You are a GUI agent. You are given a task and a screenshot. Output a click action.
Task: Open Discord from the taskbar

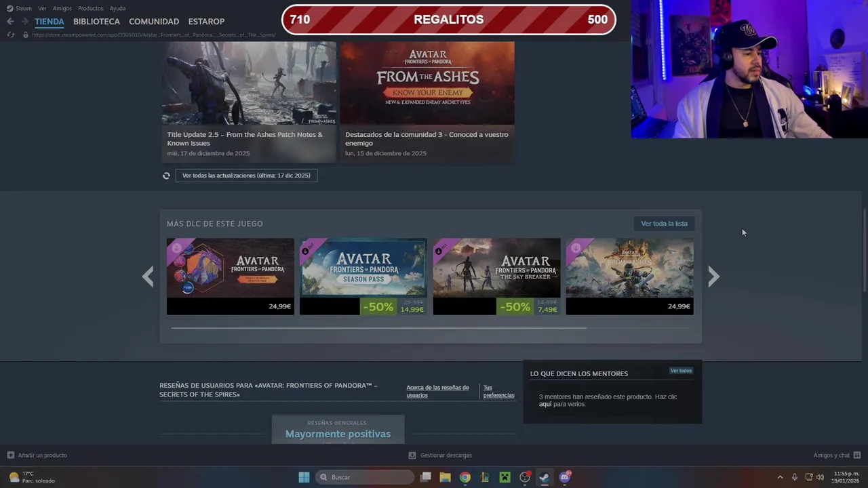(x=565, y=477)
